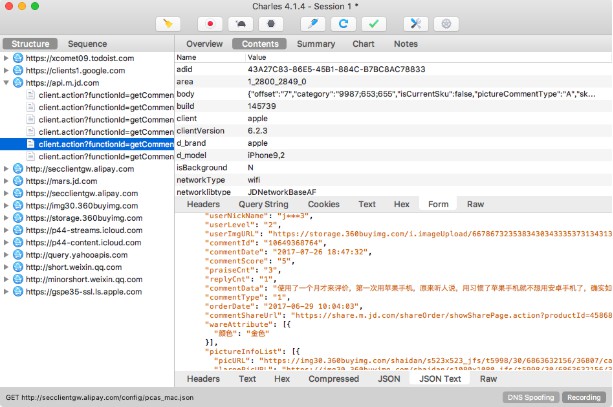Screen dimensions: 613x407
Task: Click the pen compose request icon
Action: [x=313, y=24]
